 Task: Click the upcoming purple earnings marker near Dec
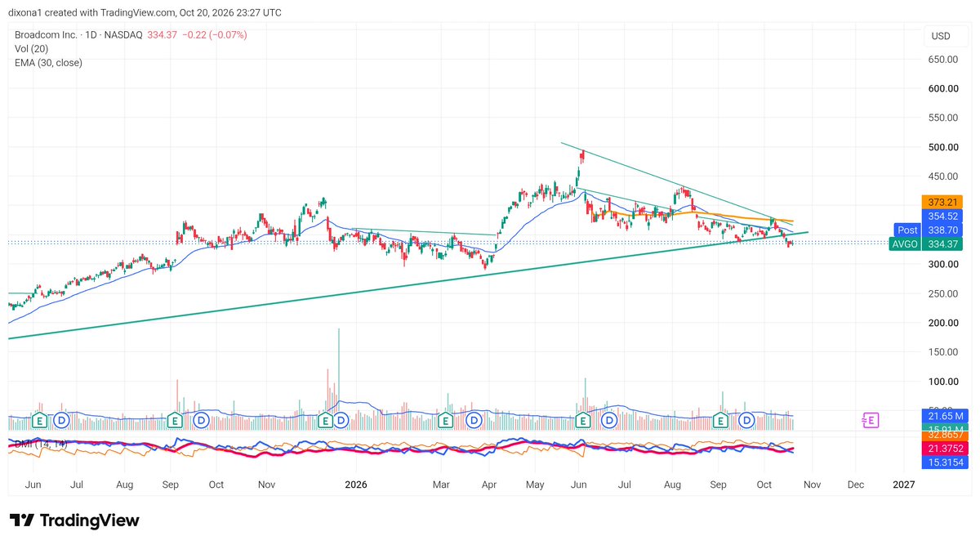click(871, 420)
